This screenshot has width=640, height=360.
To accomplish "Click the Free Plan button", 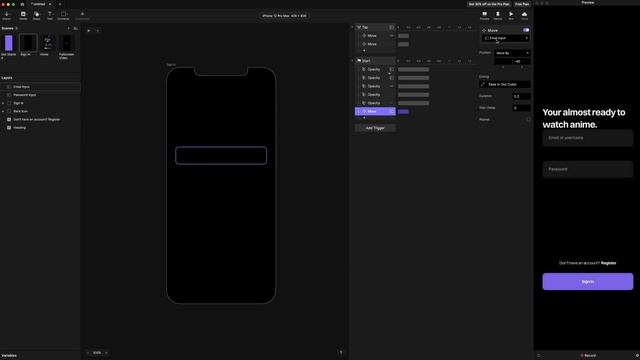I will tap(522, 4).
